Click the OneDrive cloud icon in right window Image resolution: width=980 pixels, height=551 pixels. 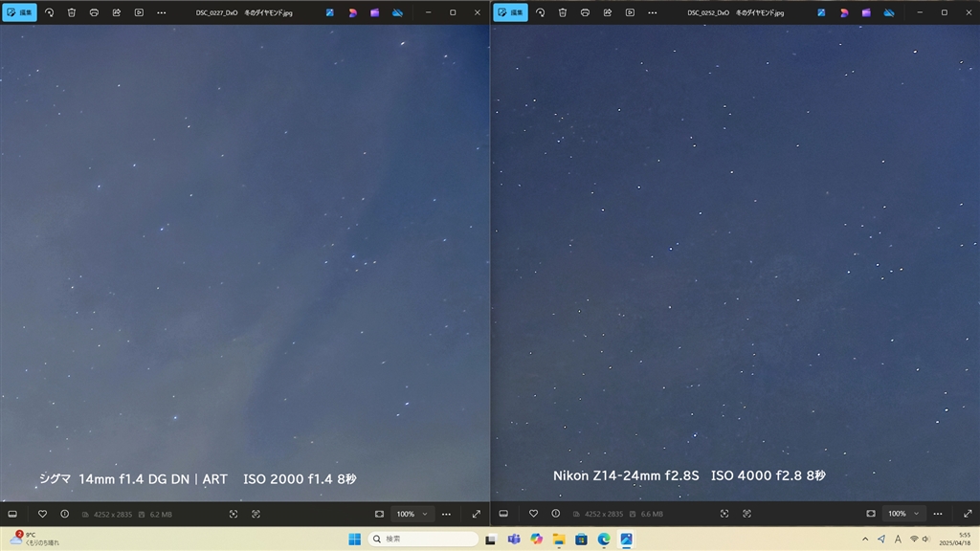(x=889, y=12)
